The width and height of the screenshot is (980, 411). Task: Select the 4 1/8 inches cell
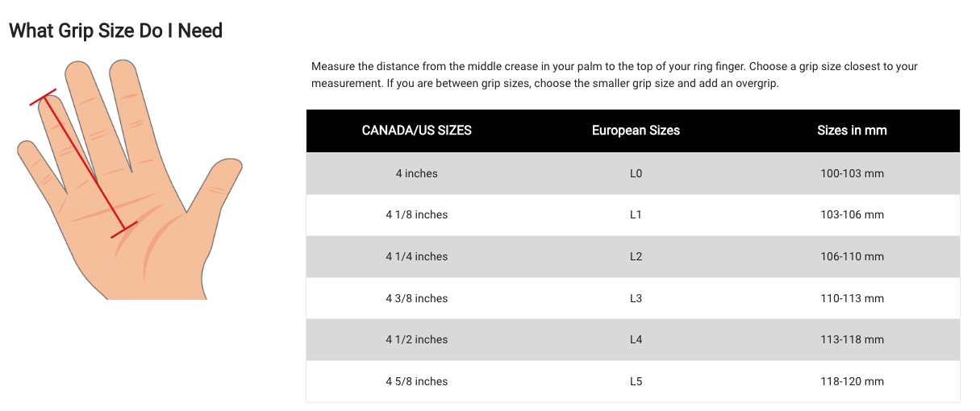click(416, 215)
